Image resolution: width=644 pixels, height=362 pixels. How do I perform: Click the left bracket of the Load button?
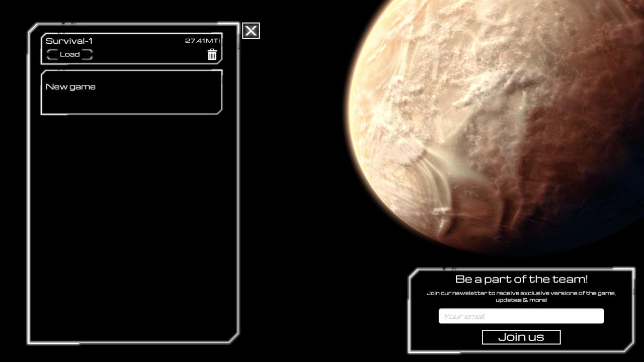51,54
